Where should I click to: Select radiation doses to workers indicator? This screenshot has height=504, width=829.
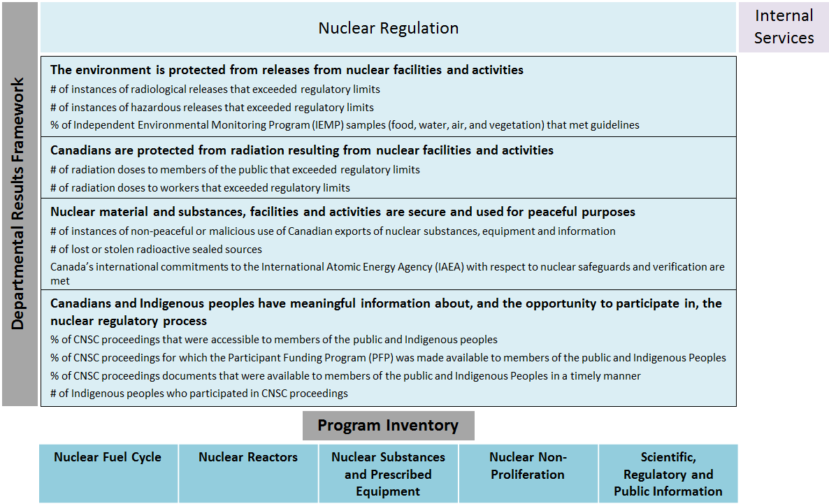200,188
